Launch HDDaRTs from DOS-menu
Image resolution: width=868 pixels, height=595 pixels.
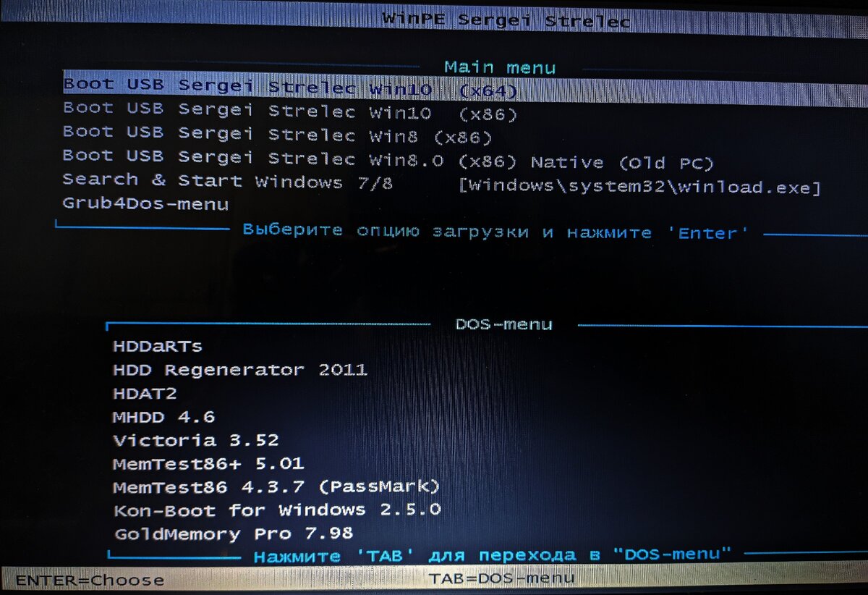pos(158,346)
